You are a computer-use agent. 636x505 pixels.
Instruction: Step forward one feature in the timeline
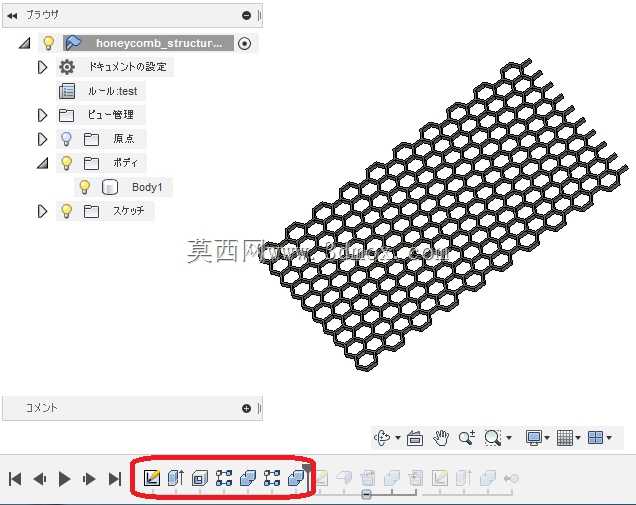(x=89, y=479)
